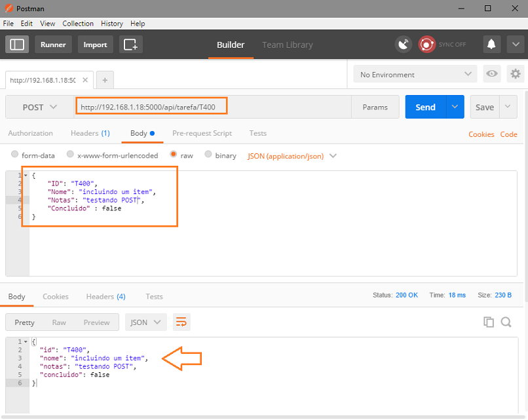Collapse request JSON at line 1 arrow
528x420 pixels.
[26, 175]
